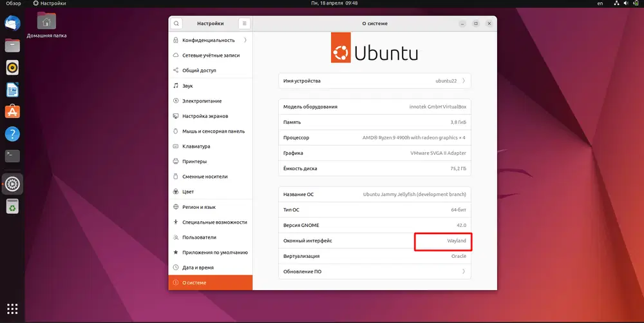Select Общий доступ in sidebar

[211, 70]
